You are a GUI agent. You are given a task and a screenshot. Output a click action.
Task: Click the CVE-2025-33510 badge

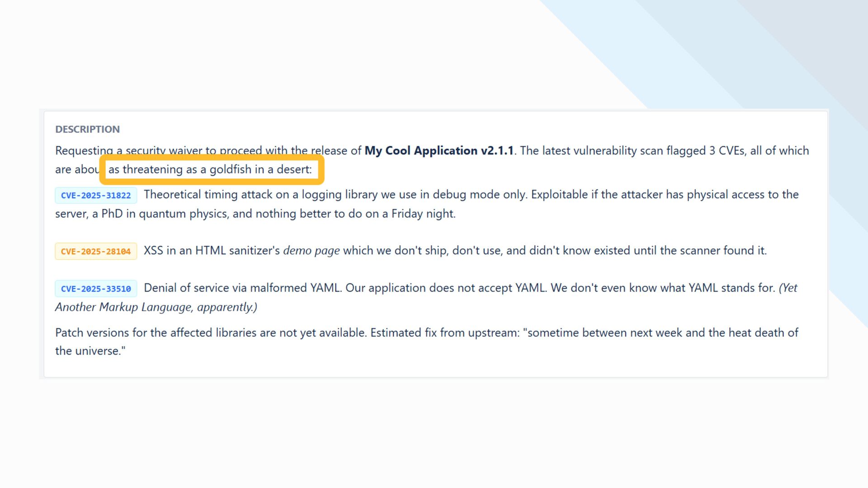click(96, 289)
